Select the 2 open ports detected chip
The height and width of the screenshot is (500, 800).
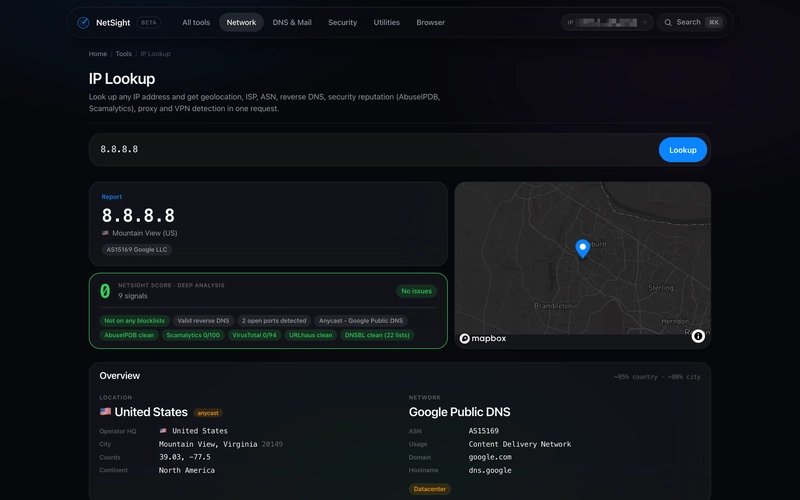click(x=274, y=321)
